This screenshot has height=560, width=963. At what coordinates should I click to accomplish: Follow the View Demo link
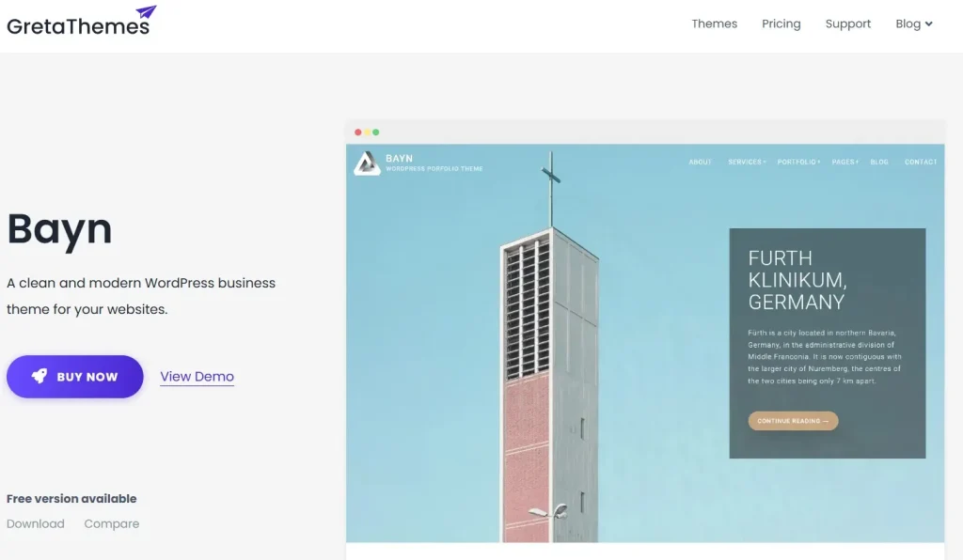(197, 377)
